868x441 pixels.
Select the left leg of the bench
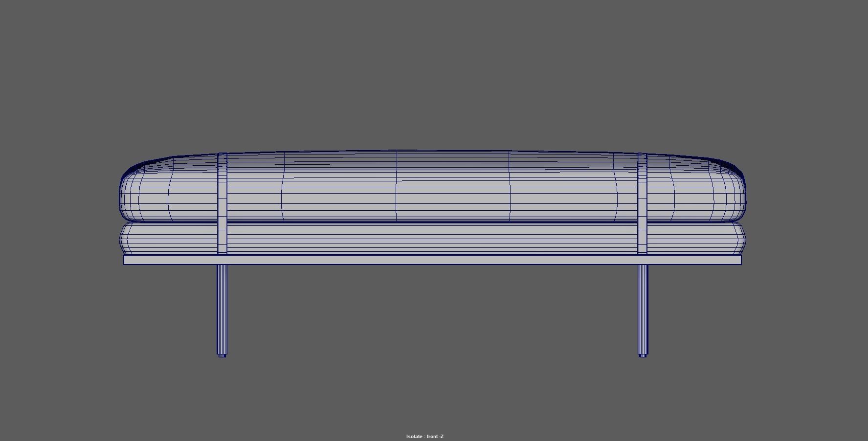pyautogui.click(x=222, y=310)
